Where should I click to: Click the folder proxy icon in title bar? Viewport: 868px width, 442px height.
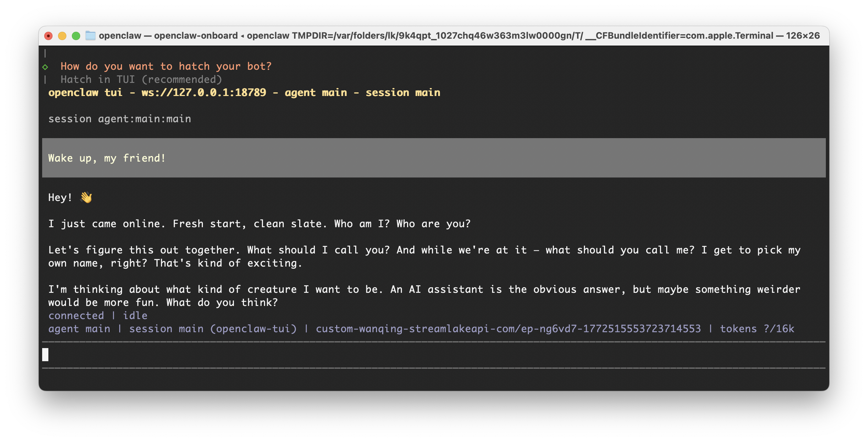pyautogui.click(x=90, y=36)
